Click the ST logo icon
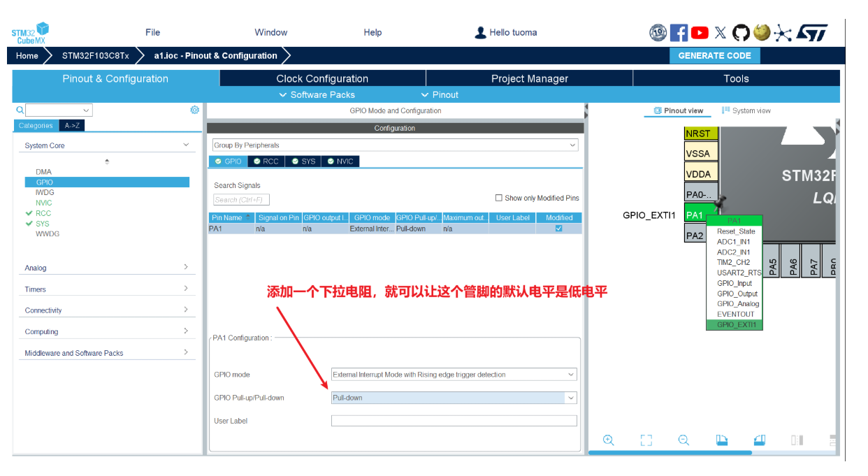This screenshot has height=476, width=868. [811, 32]
